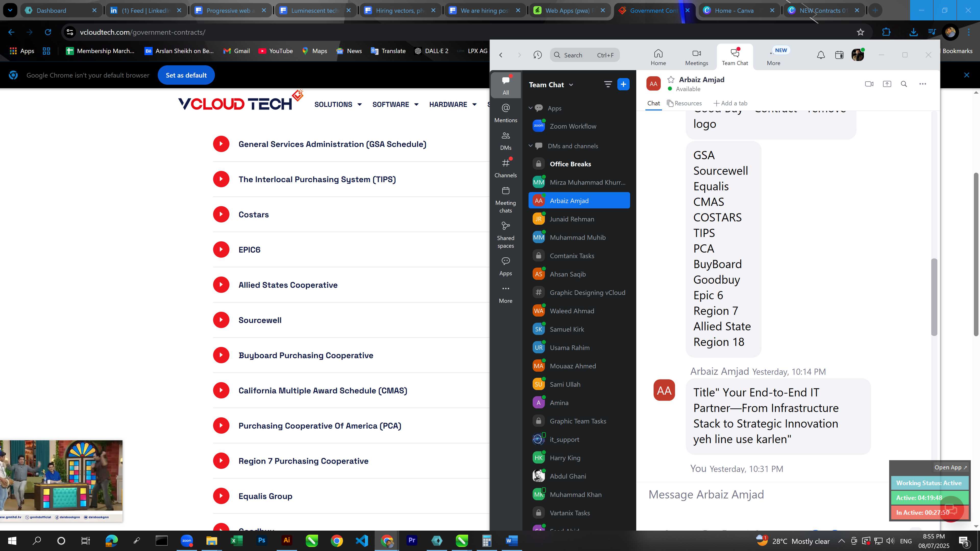Start video call with Arbaiz Amjad

click(x=869, y=84)
